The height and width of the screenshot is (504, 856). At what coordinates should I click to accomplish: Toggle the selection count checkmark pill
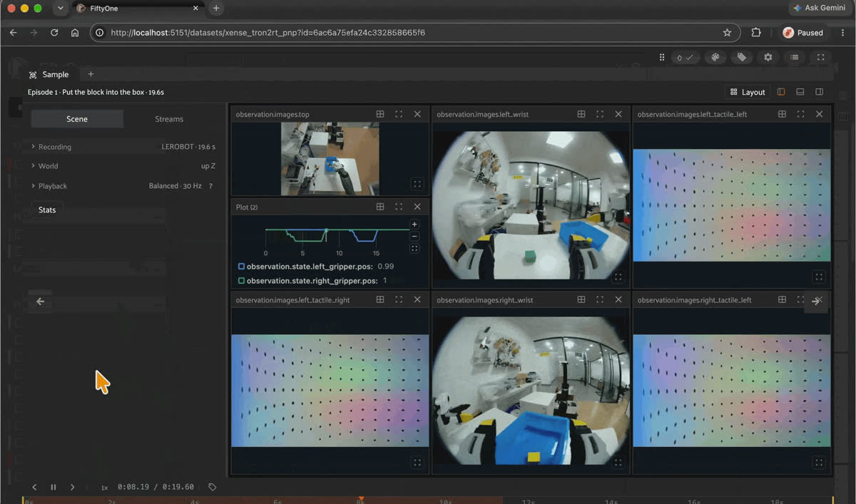pos(686,58)
